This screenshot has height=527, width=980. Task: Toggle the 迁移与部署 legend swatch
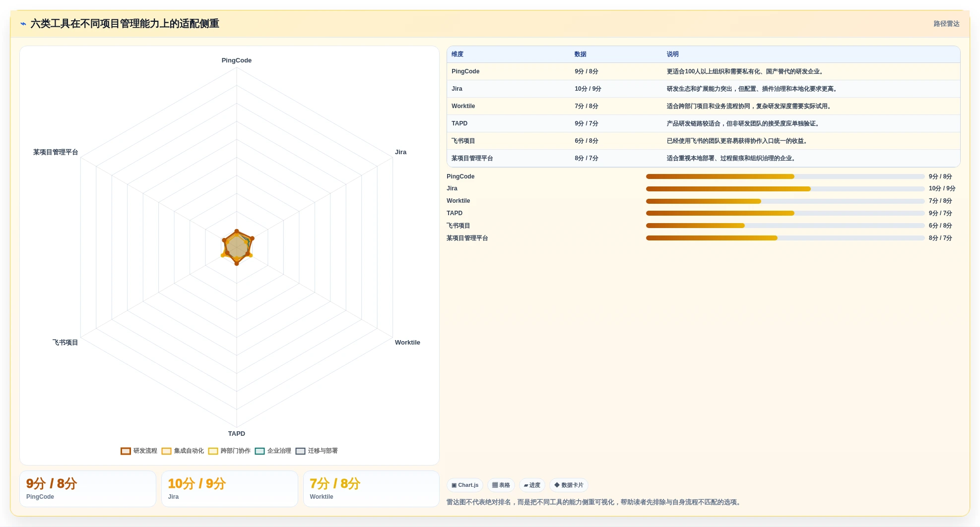[300, 451]
